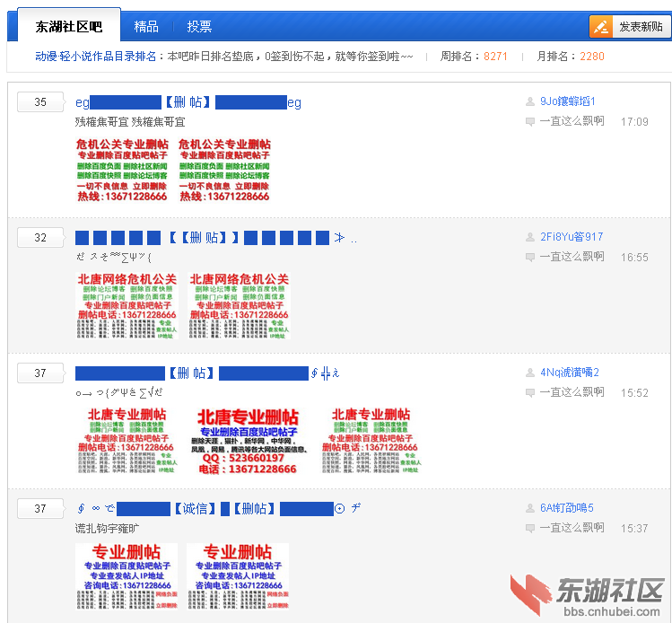Select the 东湖社区吧 tab
Image resolution: width=672 pixels, height=623 pixels.
point(69,26)
